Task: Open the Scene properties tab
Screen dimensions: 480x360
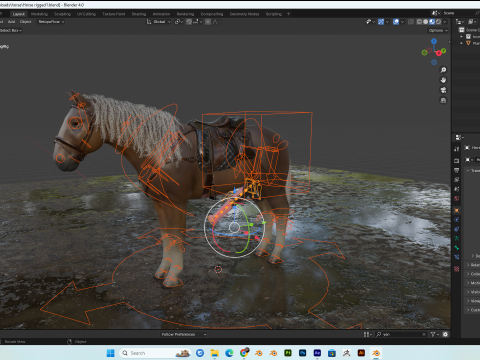Action: [x=457, y=189]
